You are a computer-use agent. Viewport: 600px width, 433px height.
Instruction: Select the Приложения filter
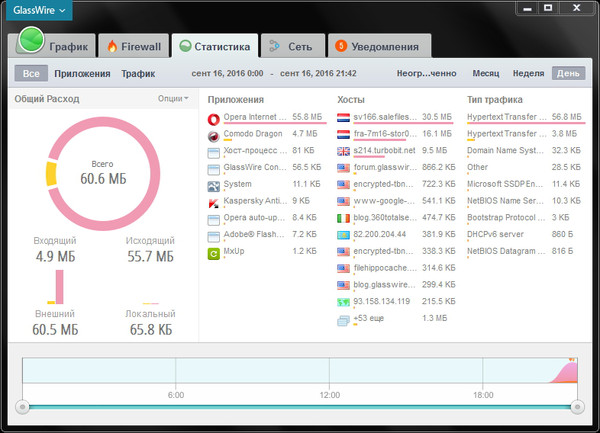[82, 73]
